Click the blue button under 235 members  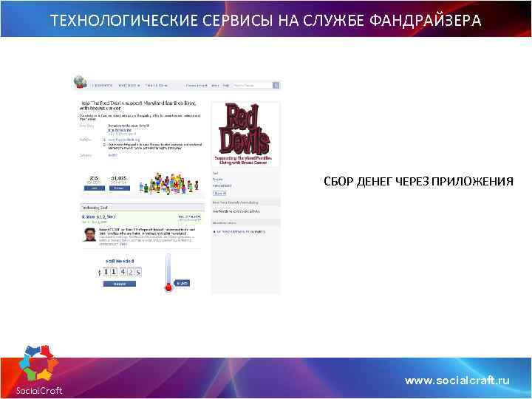95,188
